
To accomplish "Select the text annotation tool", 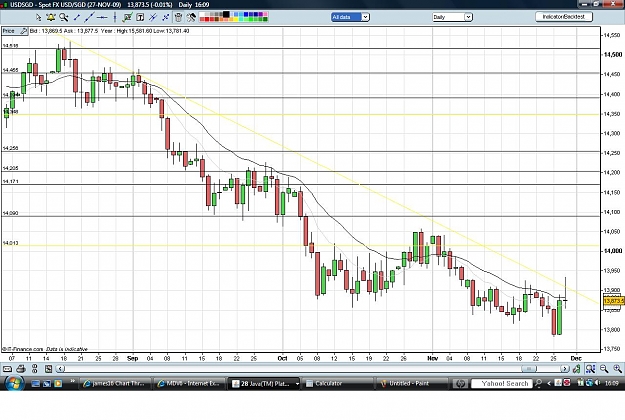I will pos(140,17).
